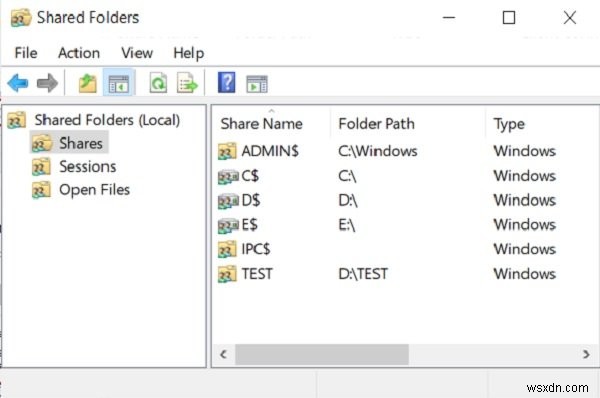
Task: Select the ADMIN$ share name
Action: click(270, 151)
